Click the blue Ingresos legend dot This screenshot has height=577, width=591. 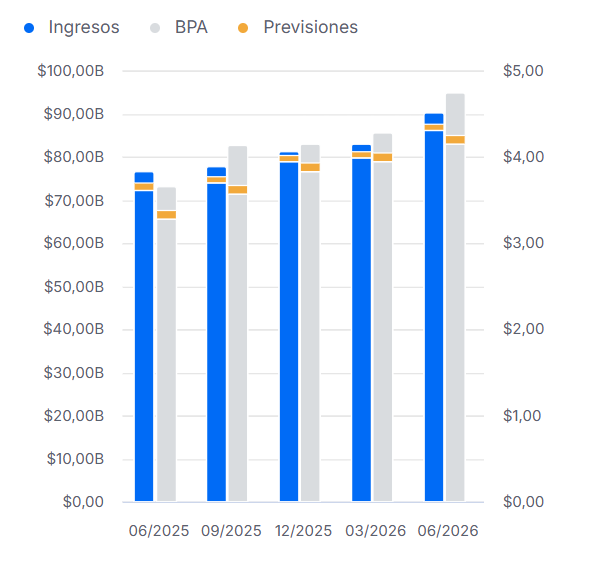tap(29, 28)
